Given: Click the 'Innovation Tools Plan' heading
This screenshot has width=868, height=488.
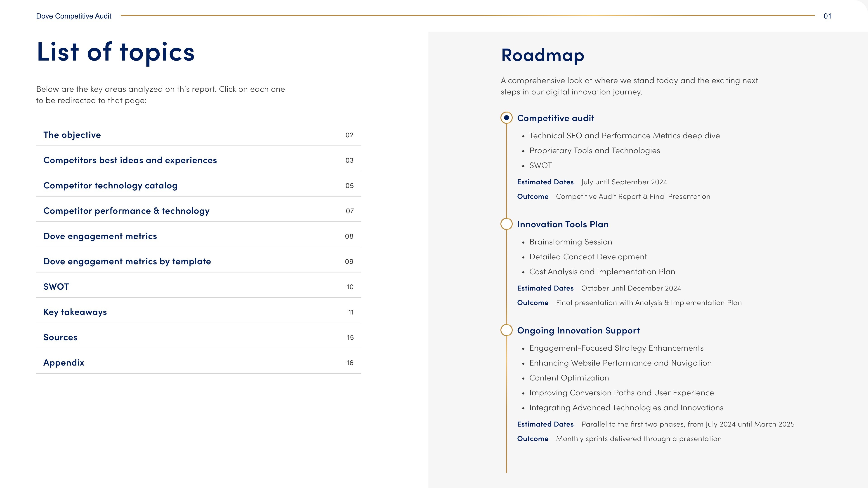Looking at the screenshot, I should click(563, 224).
